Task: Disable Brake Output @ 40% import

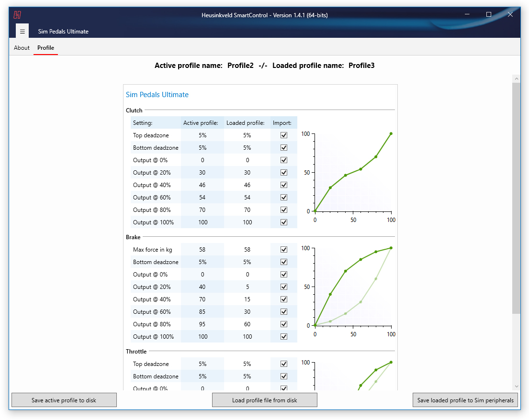Action: click(x=284, y=299)
